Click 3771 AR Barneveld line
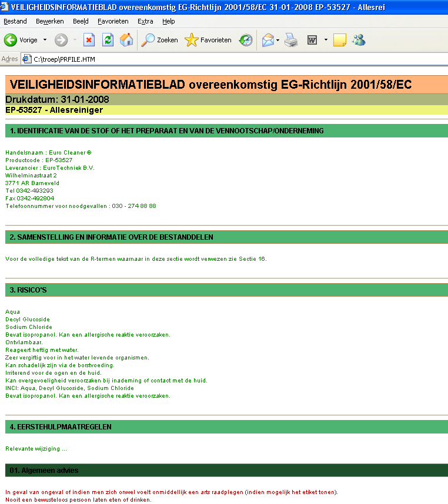The width and height of the screenshot is (448, 504). pyautogui.click(x=32, y=183)
